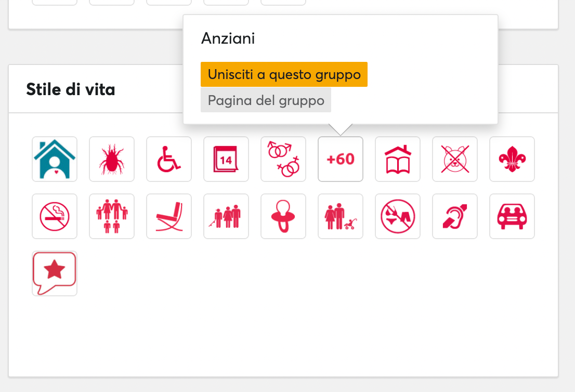The image size is (575, 392).
Task: Click the pacifier baby icon
Action: tap(283, 216)
